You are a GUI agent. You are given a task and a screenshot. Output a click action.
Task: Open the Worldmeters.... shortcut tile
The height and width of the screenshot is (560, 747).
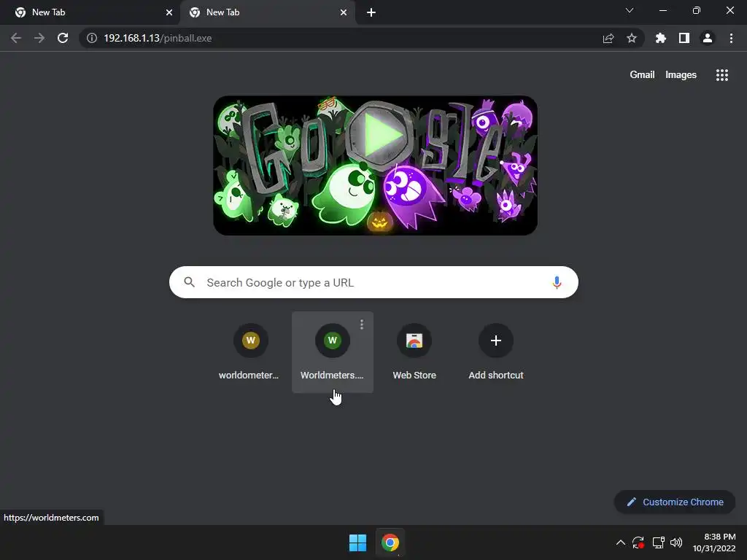(x=333, y=352)
